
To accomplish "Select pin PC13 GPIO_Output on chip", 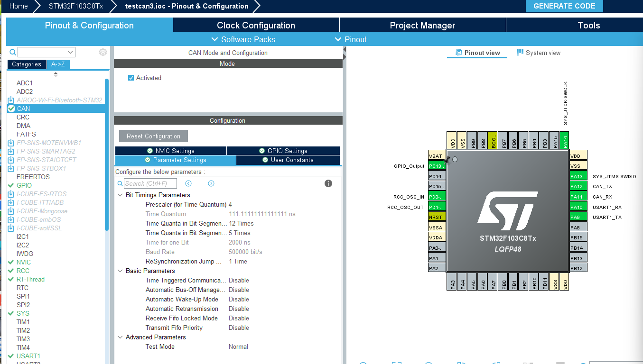I will (x=437, y=166).
